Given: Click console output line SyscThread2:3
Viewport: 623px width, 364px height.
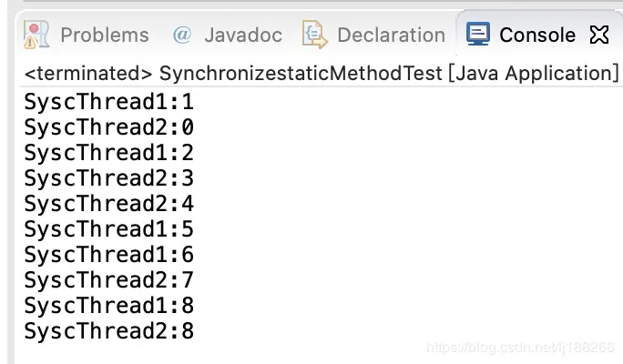Looking at the screenshot, I should coord(109,177).
